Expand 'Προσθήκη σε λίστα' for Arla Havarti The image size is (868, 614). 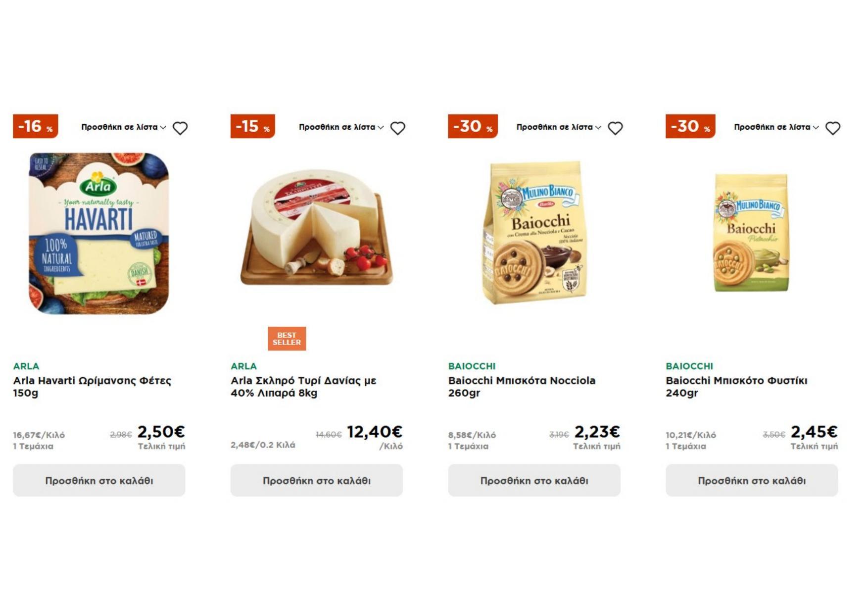click(123, 127)
